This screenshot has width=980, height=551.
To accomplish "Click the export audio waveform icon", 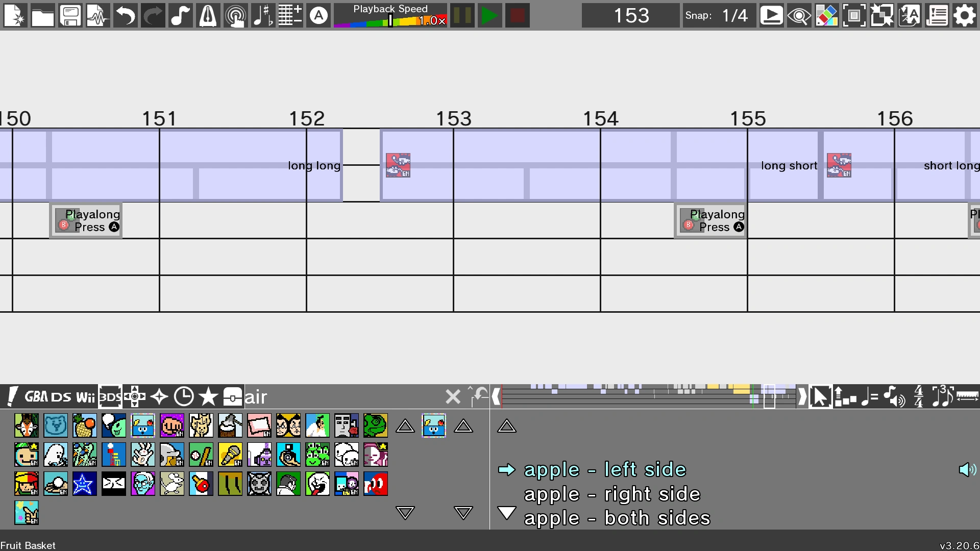I will tap(97, 16).
